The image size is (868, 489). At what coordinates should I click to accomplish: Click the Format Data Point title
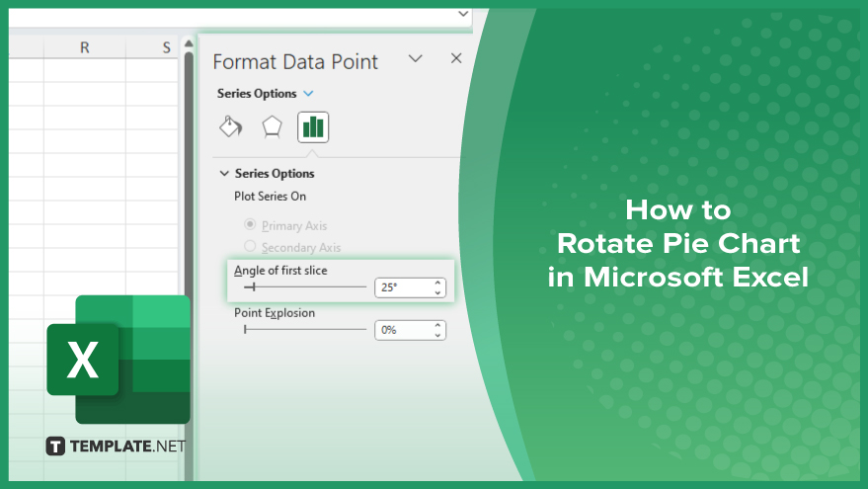(x=295, y=62)
